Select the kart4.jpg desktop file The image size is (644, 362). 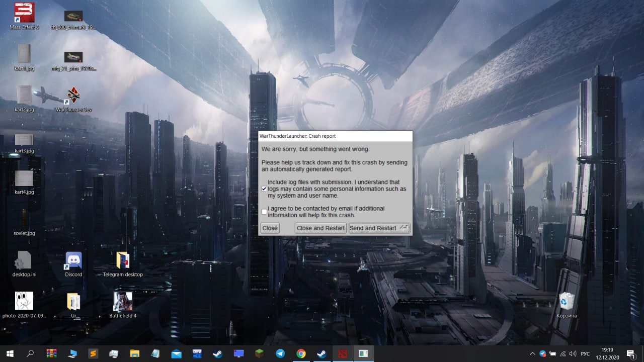click(x=24, y=183)
